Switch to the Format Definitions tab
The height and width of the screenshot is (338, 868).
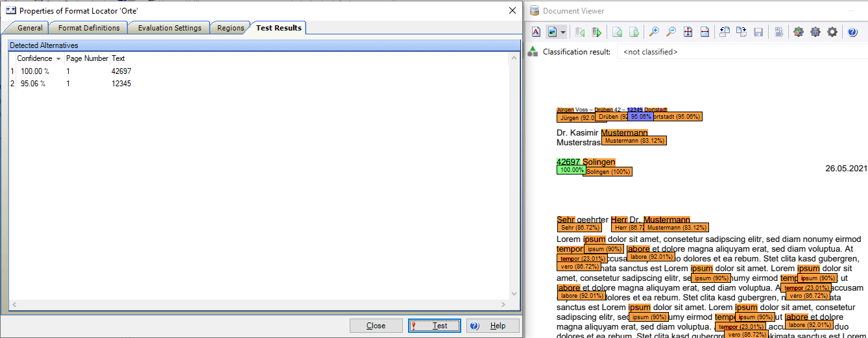tap(89, 28)
